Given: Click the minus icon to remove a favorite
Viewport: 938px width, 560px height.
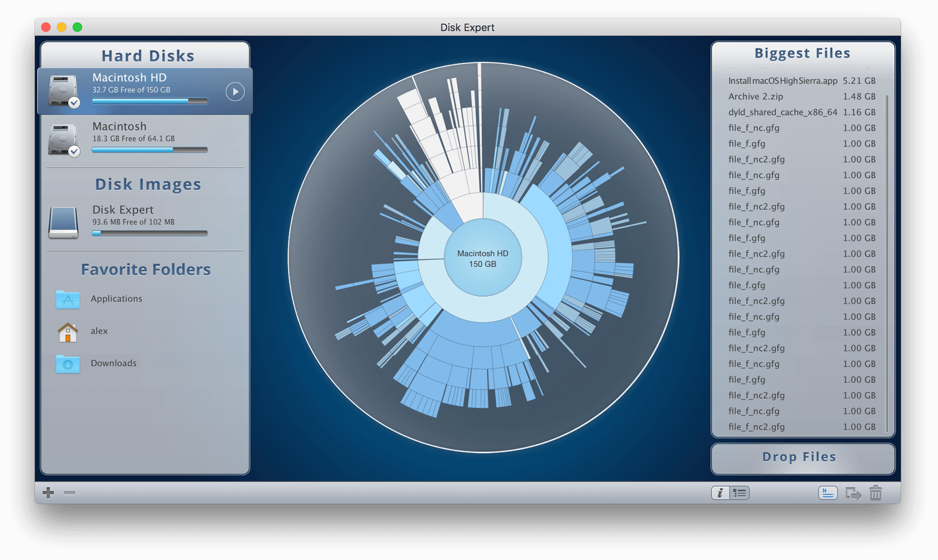Looking at the screenshot, I should click(x=68, y=492).
